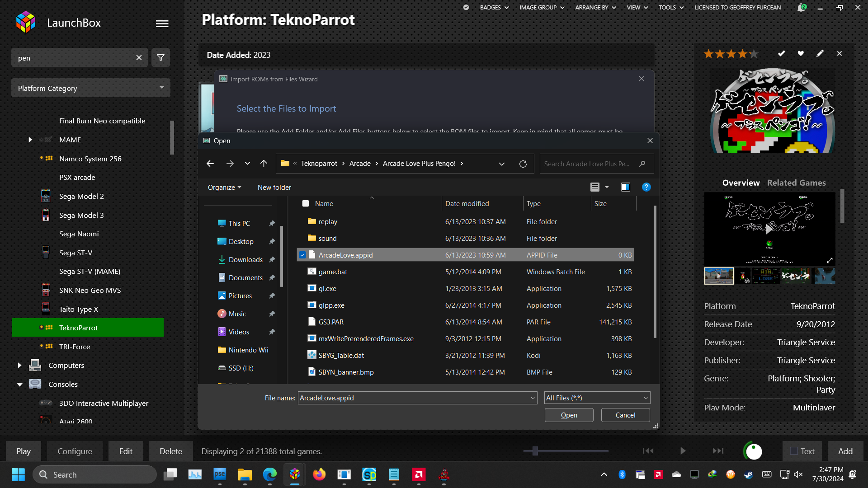The height and width of the screenshot is (488, 868).
Task: Skip to the previous music track
Action: 648,451
